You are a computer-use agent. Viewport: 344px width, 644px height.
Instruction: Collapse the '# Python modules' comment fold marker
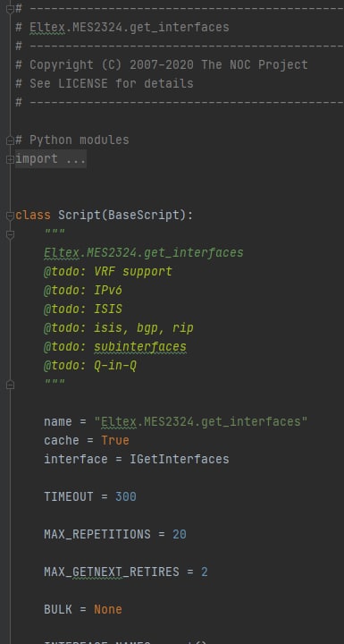click(x=10, y=140)
